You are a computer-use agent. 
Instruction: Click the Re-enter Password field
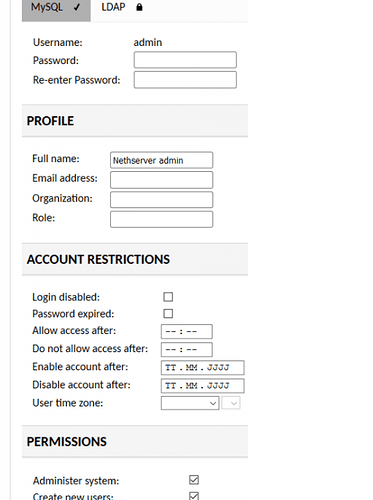tap(185, 80)
